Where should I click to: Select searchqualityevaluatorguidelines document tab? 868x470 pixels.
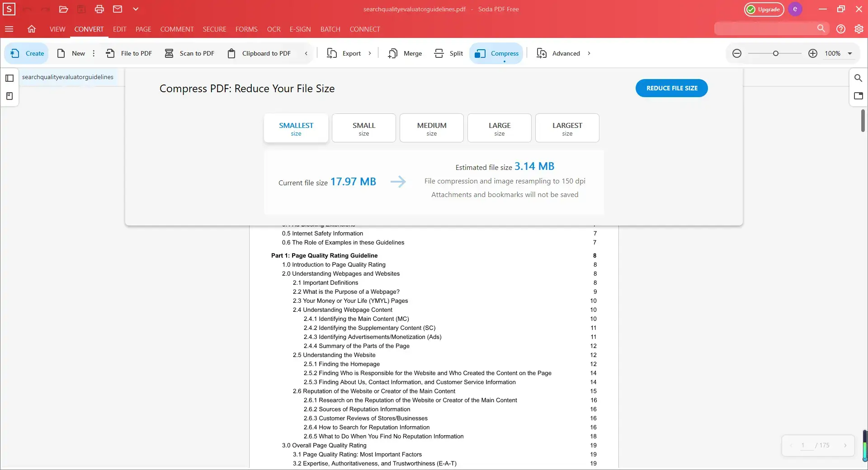(68, 77)
